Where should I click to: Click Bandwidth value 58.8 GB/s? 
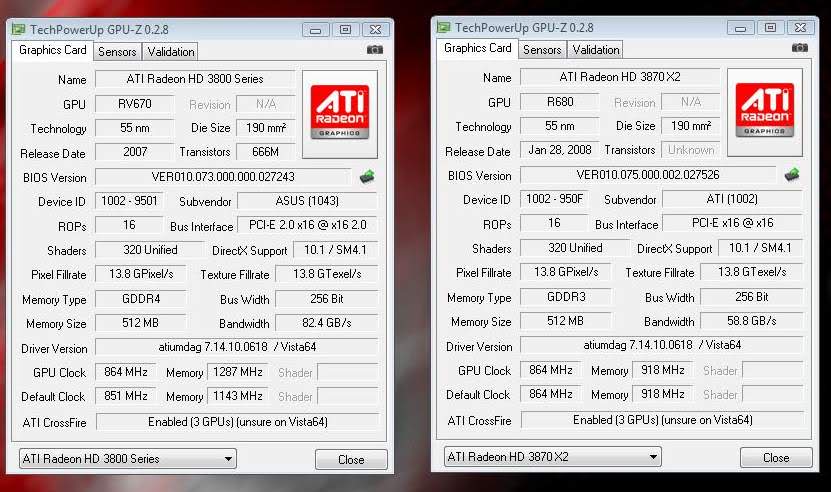pos(752,321)
